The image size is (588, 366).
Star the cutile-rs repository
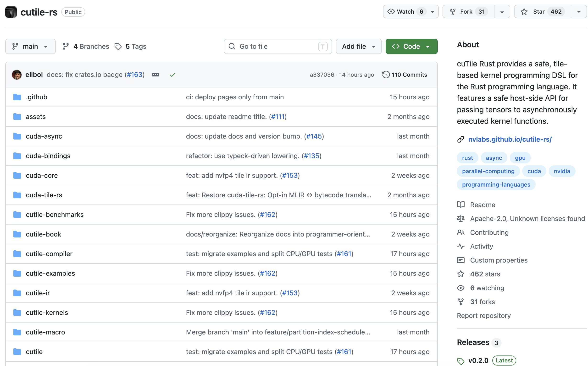(543, 12)
